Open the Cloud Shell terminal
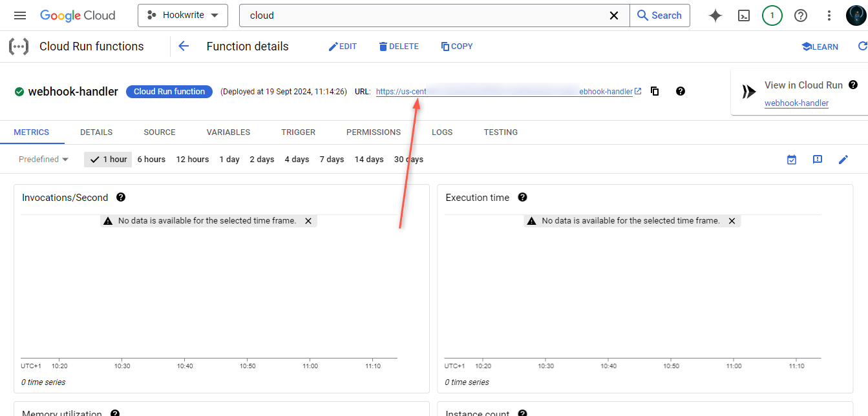The height and width of the screenshot is (416, 868). point(743,15)
